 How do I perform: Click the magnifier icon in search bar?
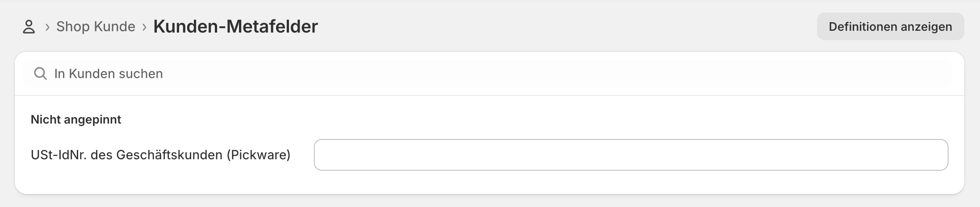pyautogui.click(x=40, y=74)
